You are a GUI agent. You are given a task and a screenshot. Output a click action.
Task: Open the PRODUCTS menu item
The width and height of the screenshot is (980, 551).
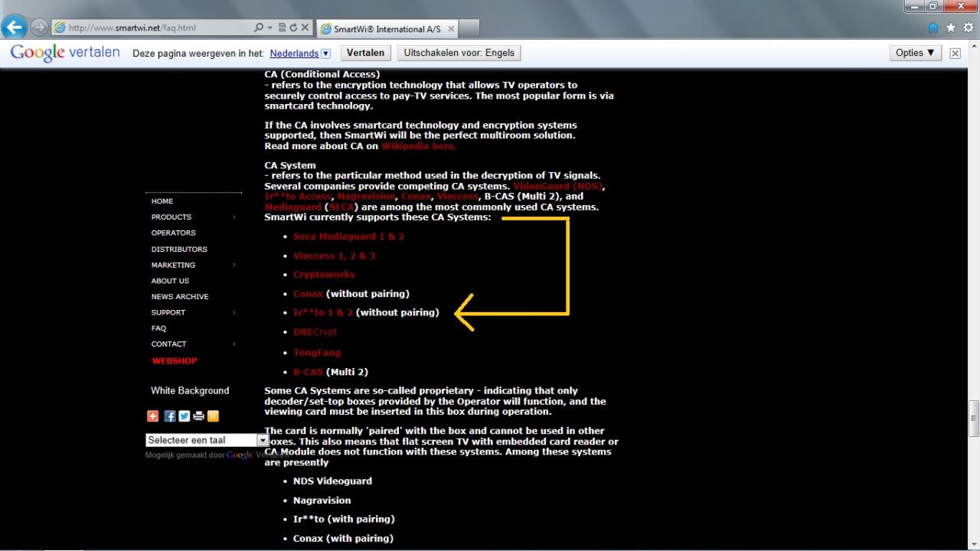point(171,217)
